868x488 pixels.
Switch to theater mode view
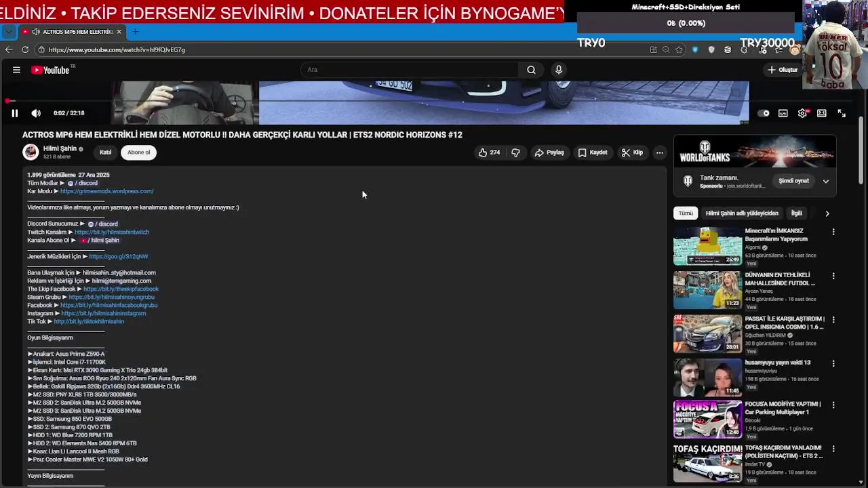click(x=822, y=113)
